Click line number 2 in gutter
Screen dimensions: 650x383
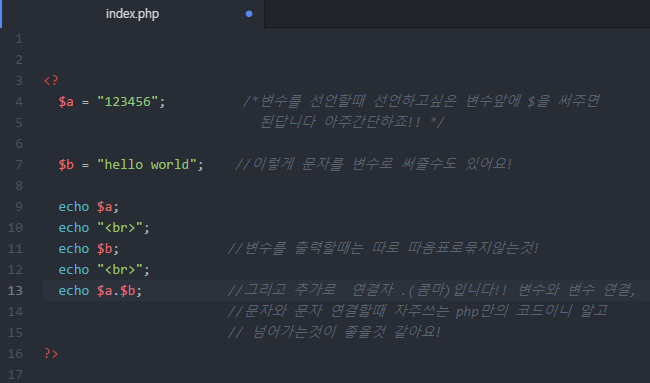[19, 60]
